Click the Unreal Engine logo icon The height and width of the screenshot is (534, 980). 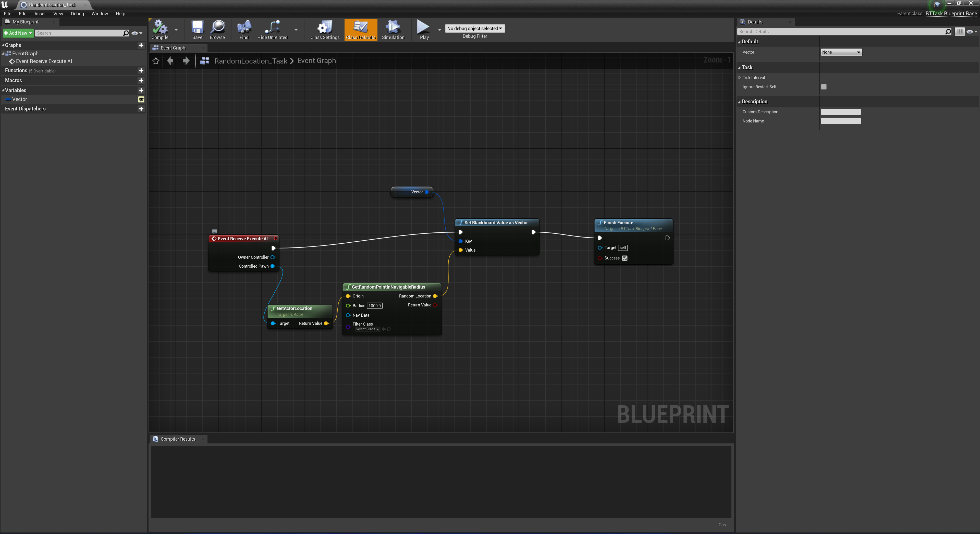tap(5, 5)
